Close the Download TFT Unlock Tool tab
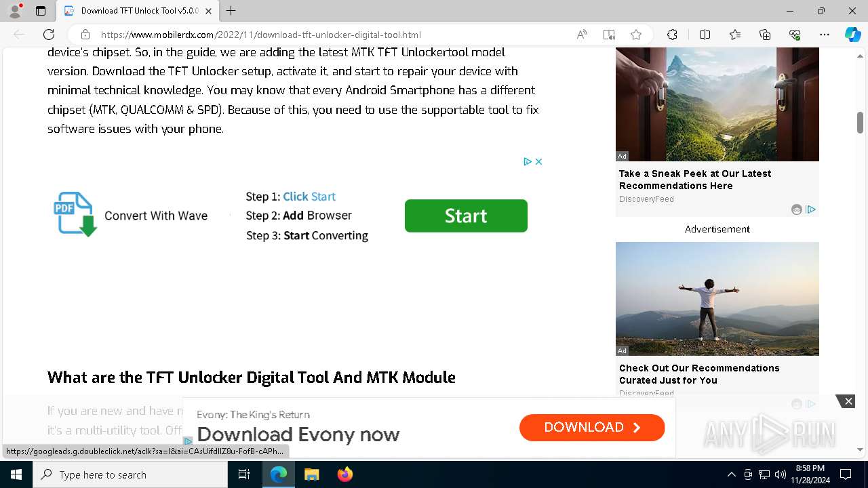 tap(208, 11)
